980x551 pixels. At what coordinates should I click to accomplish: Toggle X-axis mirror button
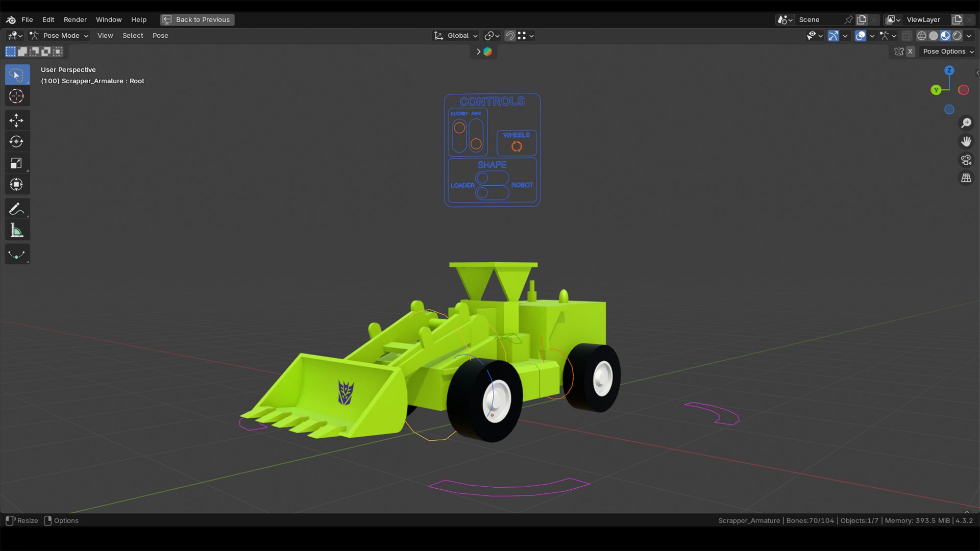(910, 52)
